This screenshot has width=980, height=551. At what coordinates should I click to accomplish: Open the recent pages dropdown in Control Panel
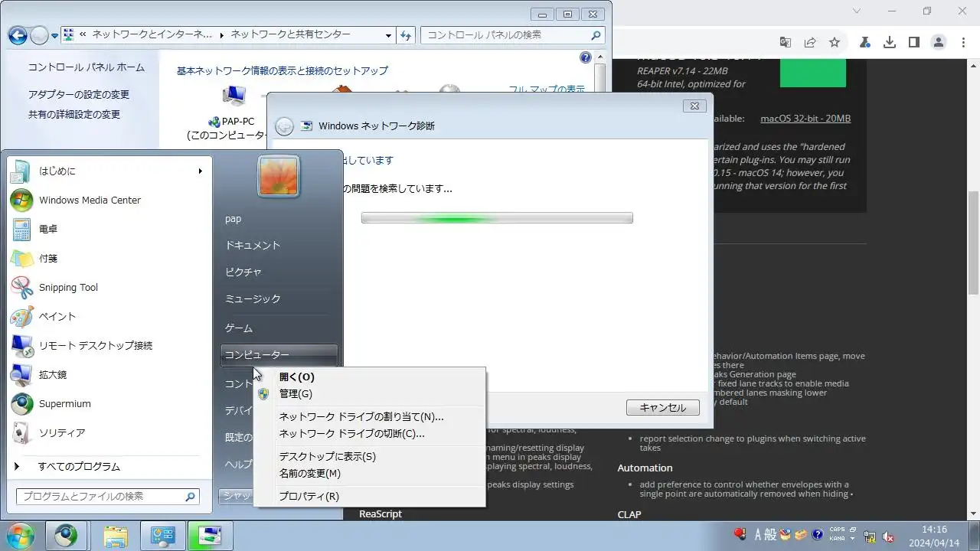(55, 35)
